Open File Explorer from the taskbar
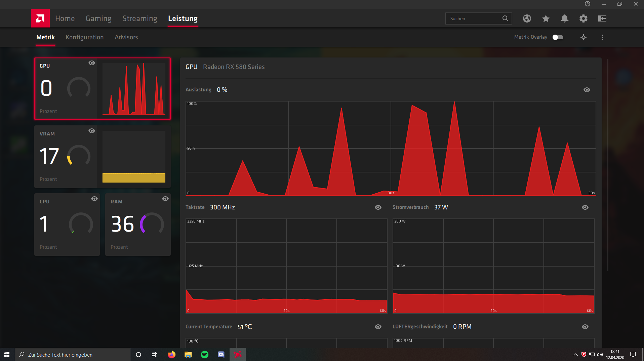This screenshot has width=644, height=361. pyautogui.click(x=188, y=355)
